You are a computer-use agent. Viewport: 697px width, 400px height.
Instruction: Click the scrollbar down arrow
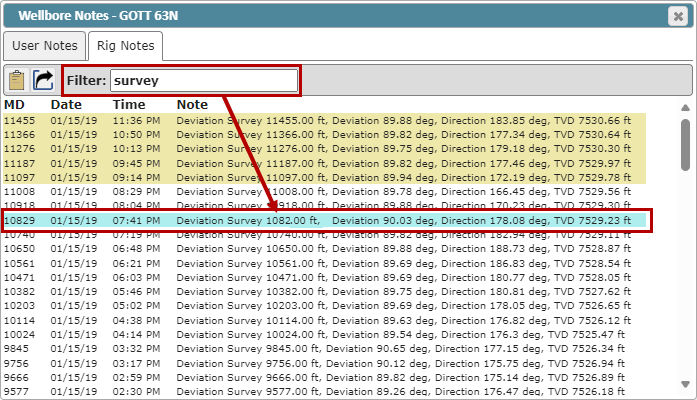(x=685, y=384)
